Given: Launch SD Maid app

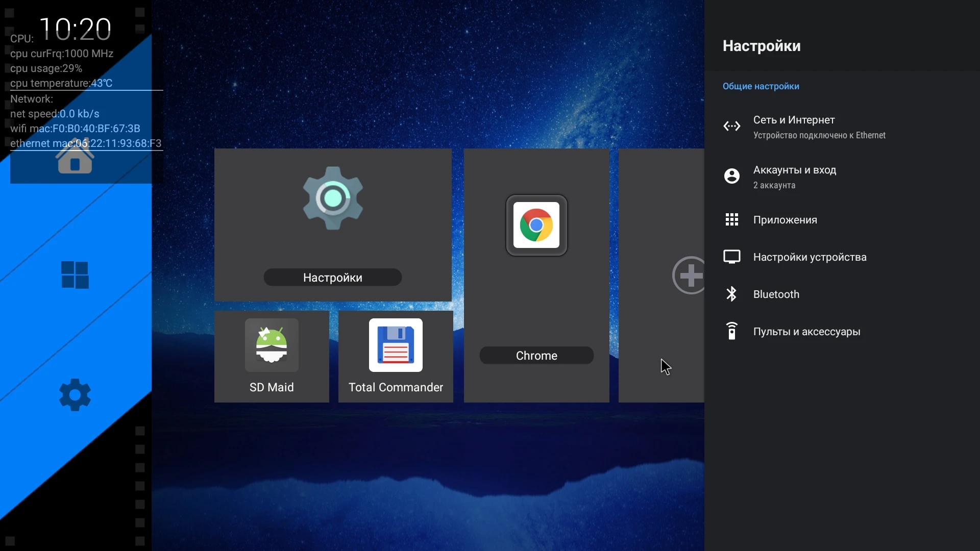Looking at the screenshot, I should click(x=272, y=346).
